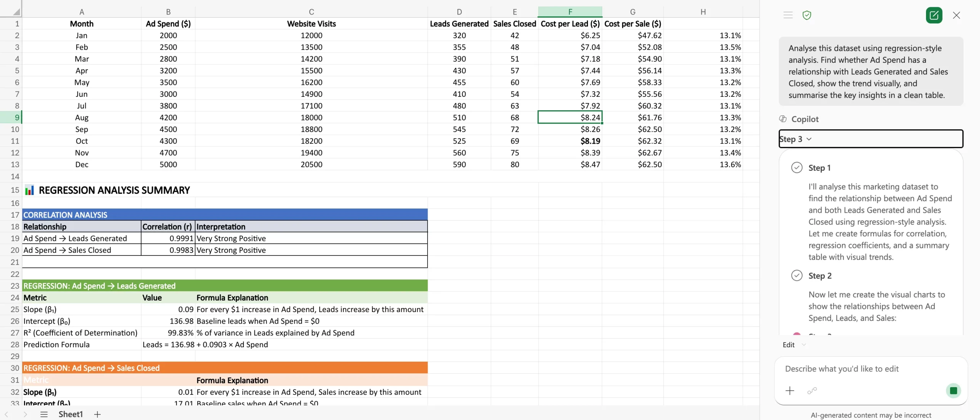Click the Copilot label in chat pane
This screenshot has width=980, height=420.
(x=805, y=119)
